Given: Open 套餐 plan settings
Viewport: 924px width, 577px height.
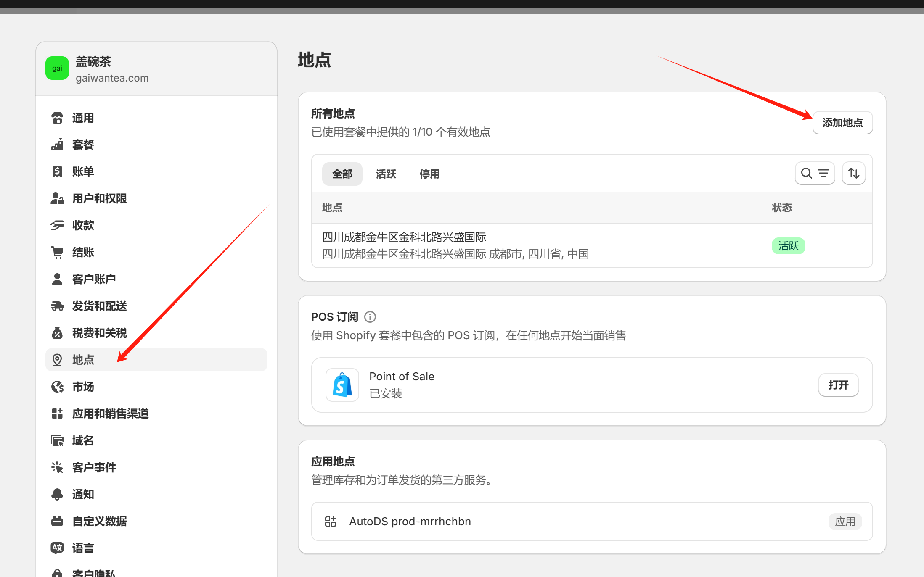Looking at the screenshot, I should coord(83,145).
